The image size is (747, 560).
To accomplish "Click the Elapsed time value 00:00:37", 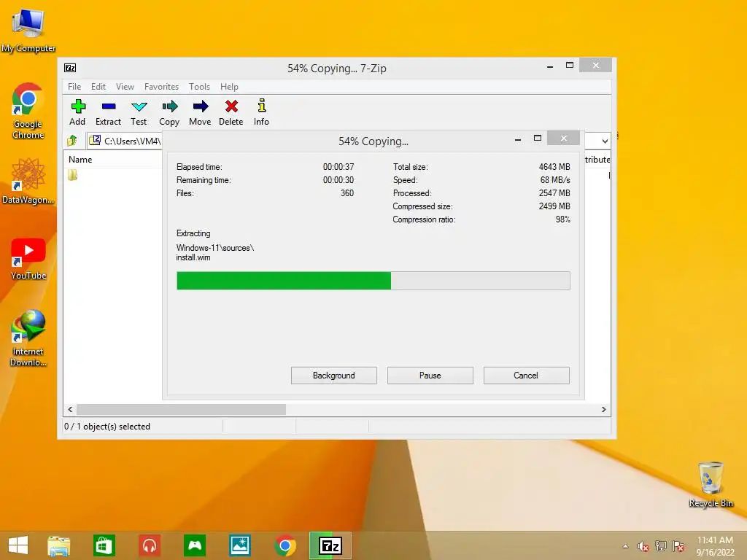I will click(338, 167).
